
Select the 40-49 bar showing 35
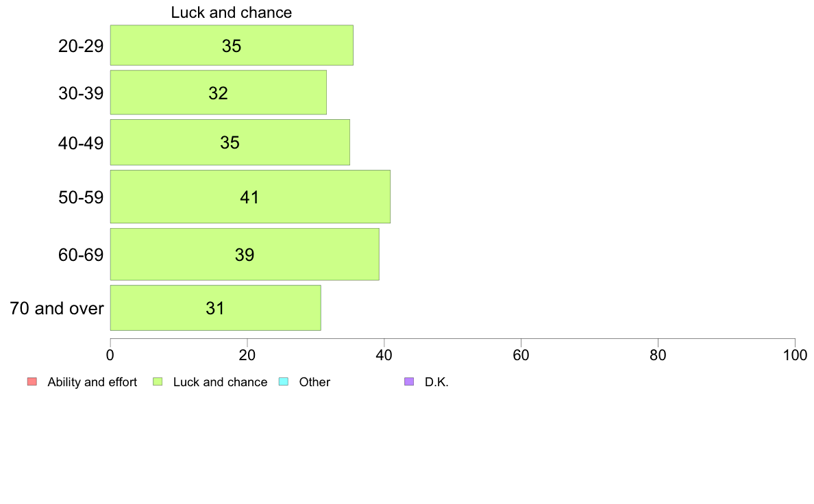230,142
